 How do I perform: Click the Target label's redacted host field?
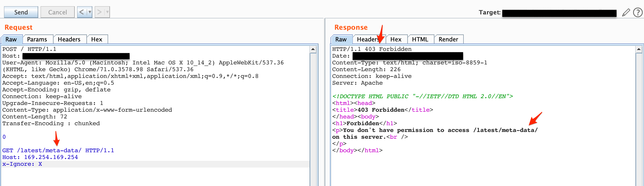tap(559, 13)
